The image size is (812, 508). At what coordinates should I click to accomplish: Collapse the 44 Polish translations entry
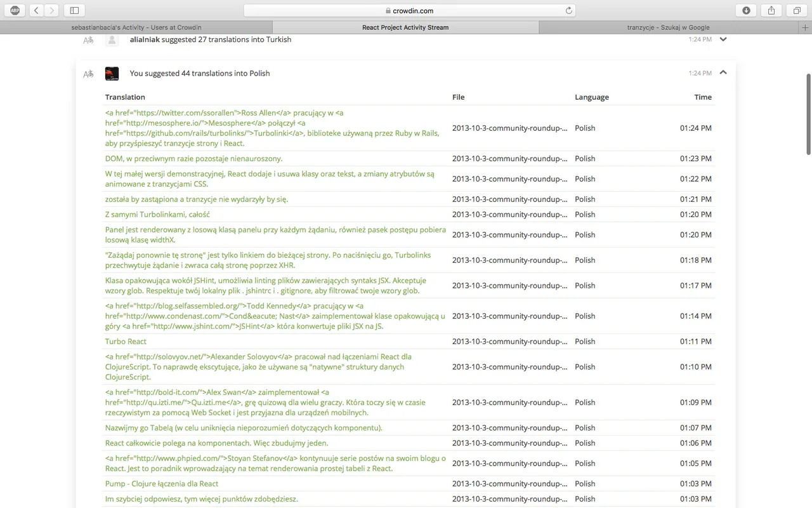[723, 73]
